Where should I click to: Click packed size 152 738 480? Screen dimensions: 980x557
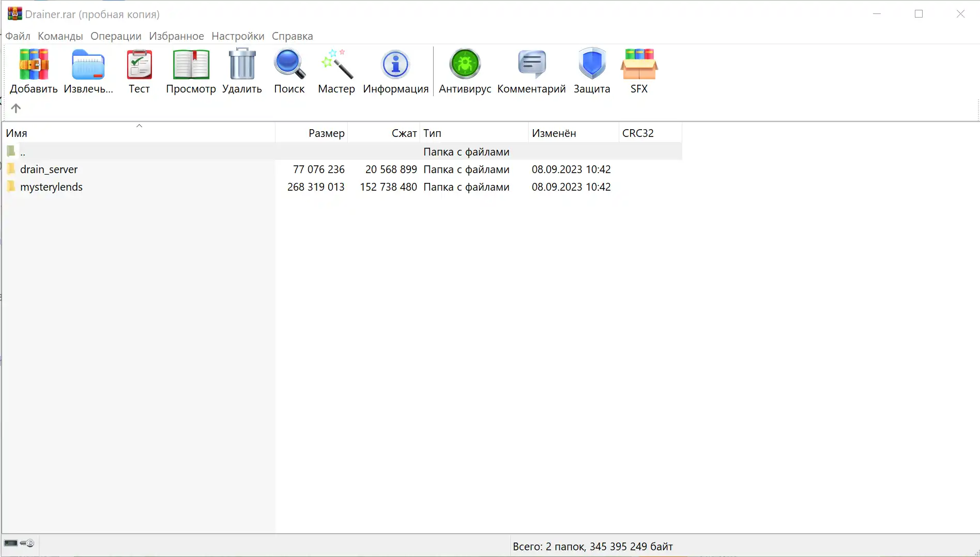point(388,187)
